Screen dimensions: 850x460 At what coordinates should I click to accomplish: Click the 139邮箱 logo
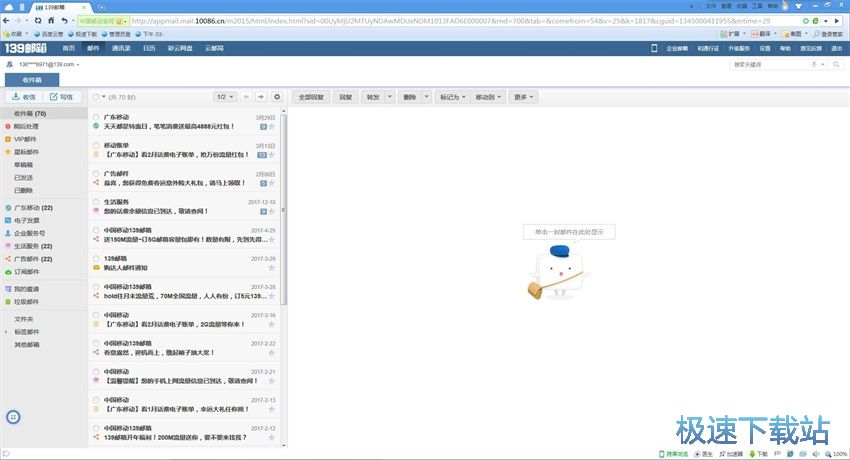coord(25,48)
